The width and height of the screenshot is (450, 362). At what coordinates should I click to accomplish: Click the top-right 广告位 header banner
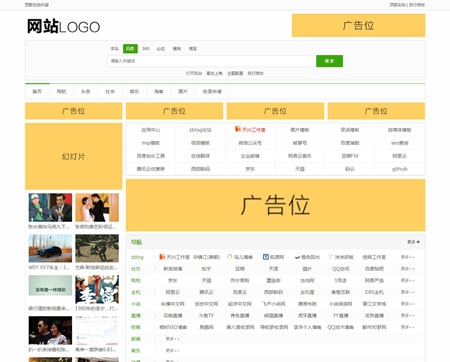tap(358, 25)
